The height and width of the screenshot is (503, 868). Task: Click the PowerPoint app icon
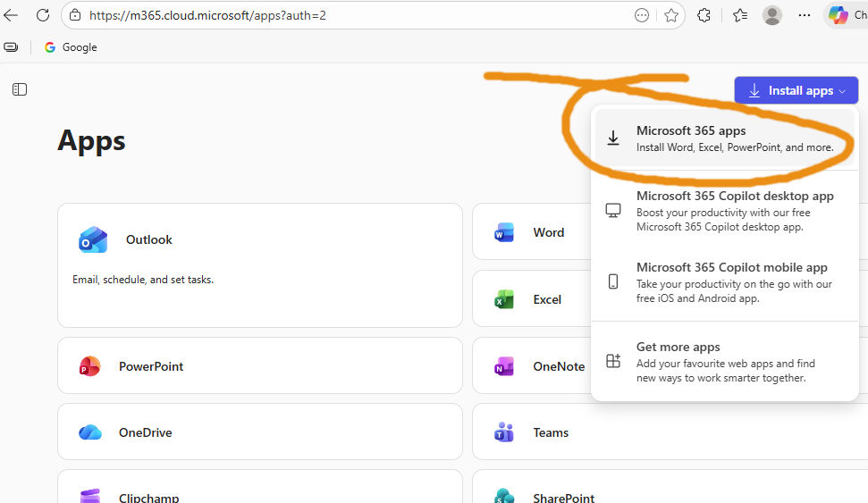coord(90,366)
